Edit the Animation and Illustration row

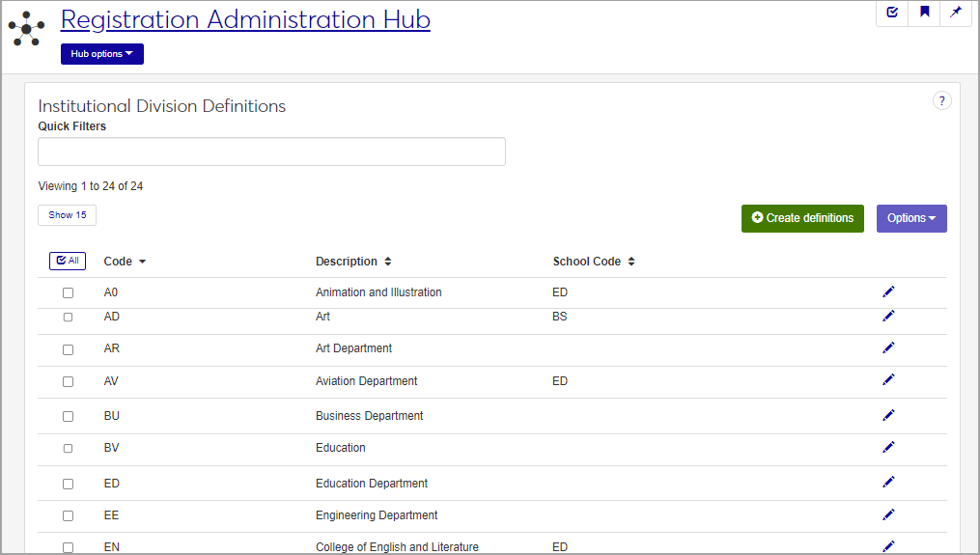tap(888, 291)
